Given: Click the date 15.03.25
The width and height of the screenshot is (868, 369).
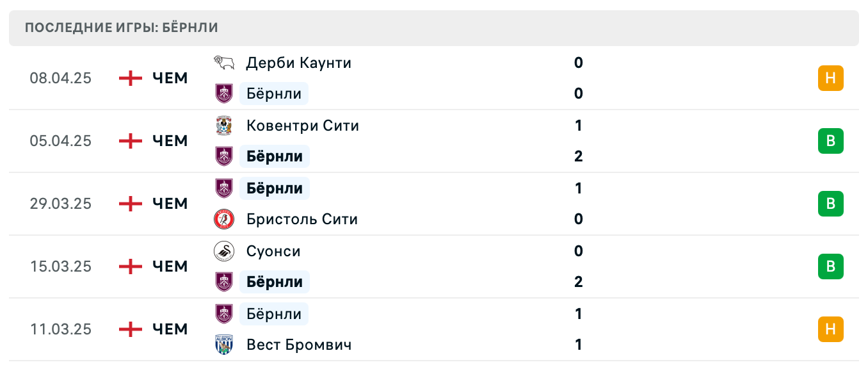Looking at the screenshot, I should pos(61,266).
